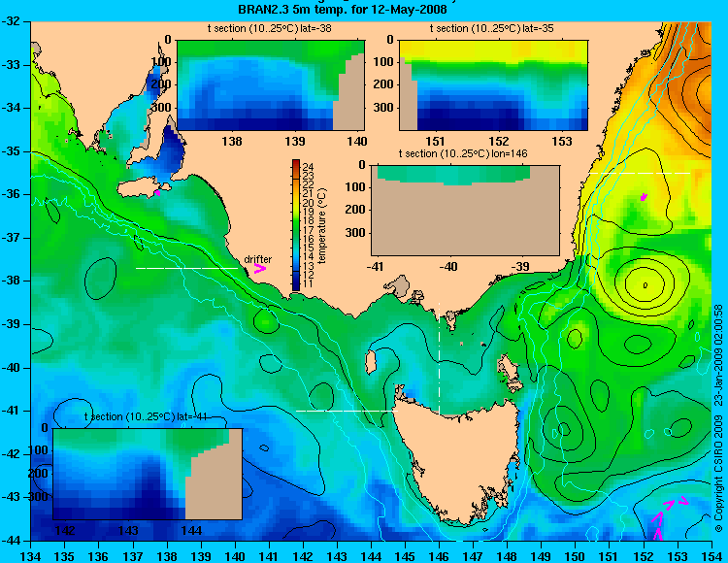
Task: Click the '141' longitude label on the bottom axis
Action: [269, 556]
